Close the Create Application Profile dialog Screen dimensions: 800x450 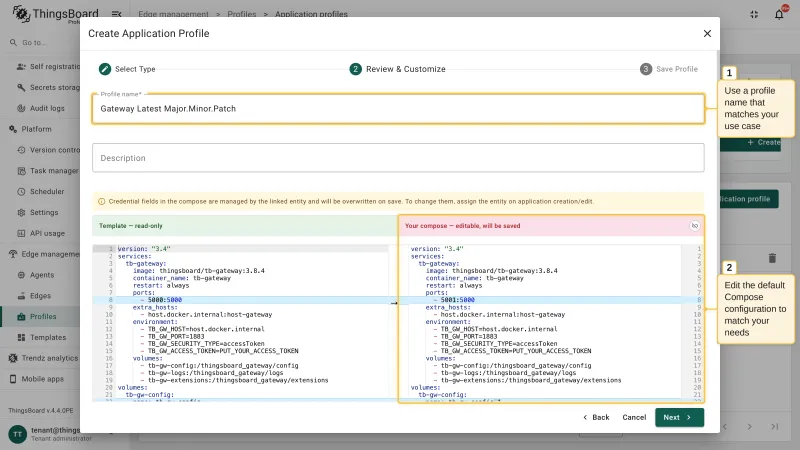pos(707,34)
